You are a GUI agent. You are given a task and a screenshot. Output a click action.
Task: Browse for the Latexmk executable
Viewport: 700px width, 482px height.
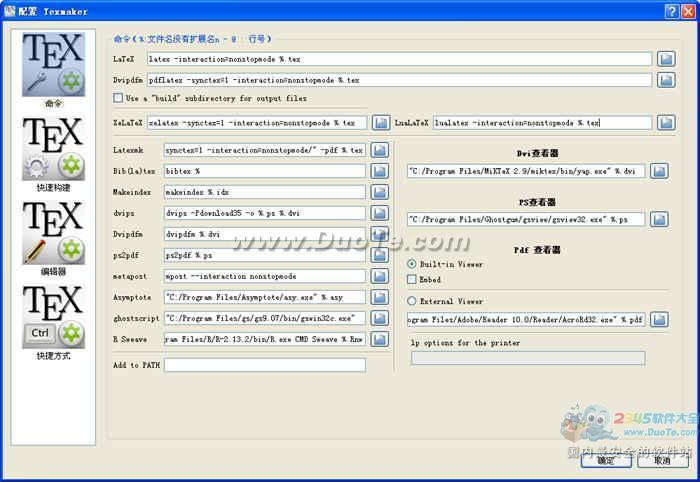tap(379, 150)
